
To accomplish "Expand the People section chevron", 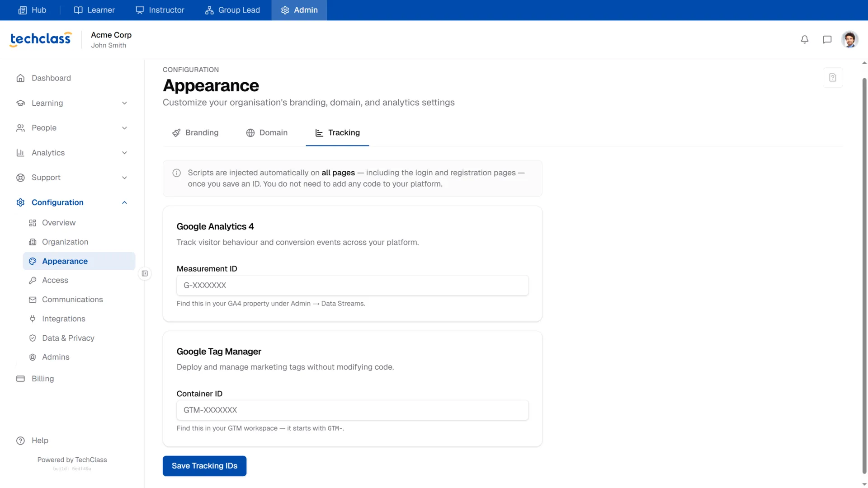I will pos(124,128).
